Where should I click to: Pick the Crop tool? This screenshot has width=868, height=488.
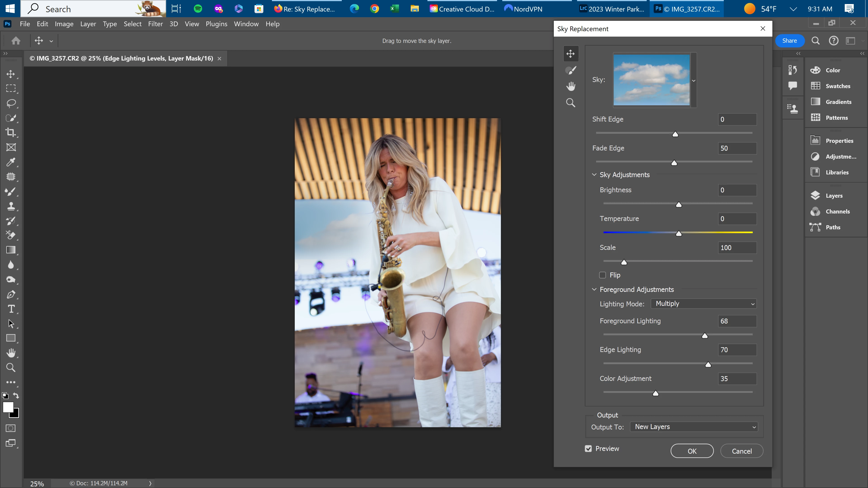pos(11,132)
